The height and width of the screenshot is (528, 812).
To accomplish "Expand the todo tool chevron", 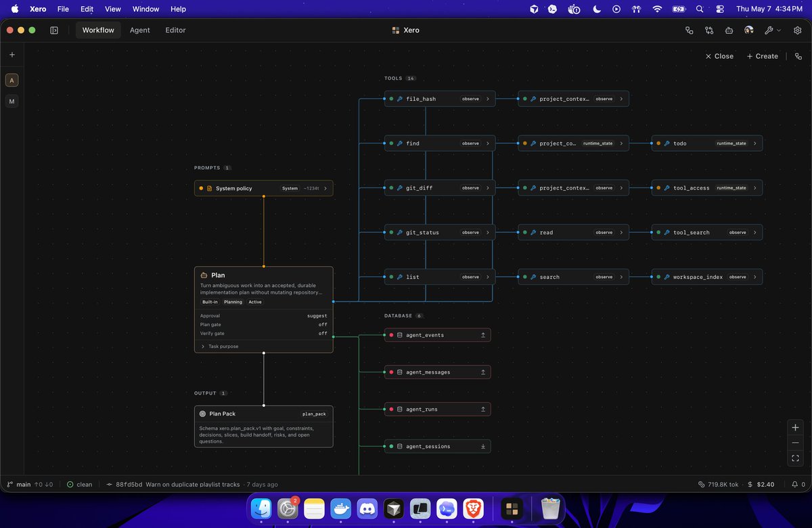I will point(755,144).
